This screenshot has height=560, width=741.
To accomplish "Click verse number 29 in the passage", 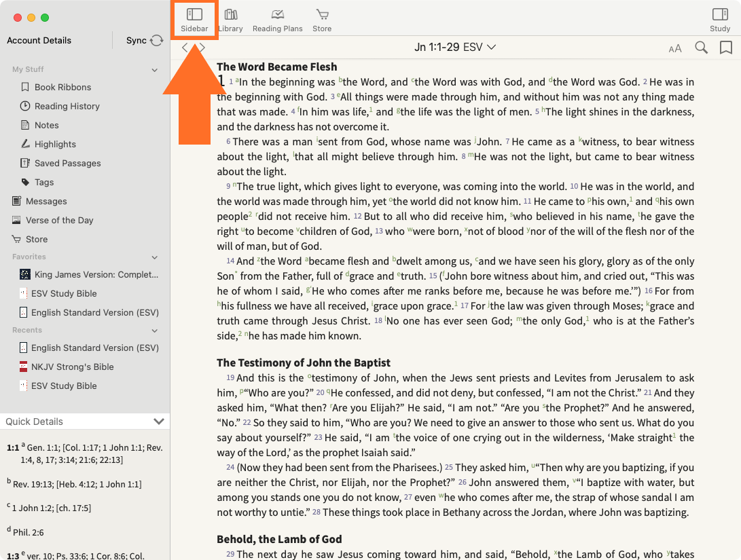I will (x=230, y=554).
